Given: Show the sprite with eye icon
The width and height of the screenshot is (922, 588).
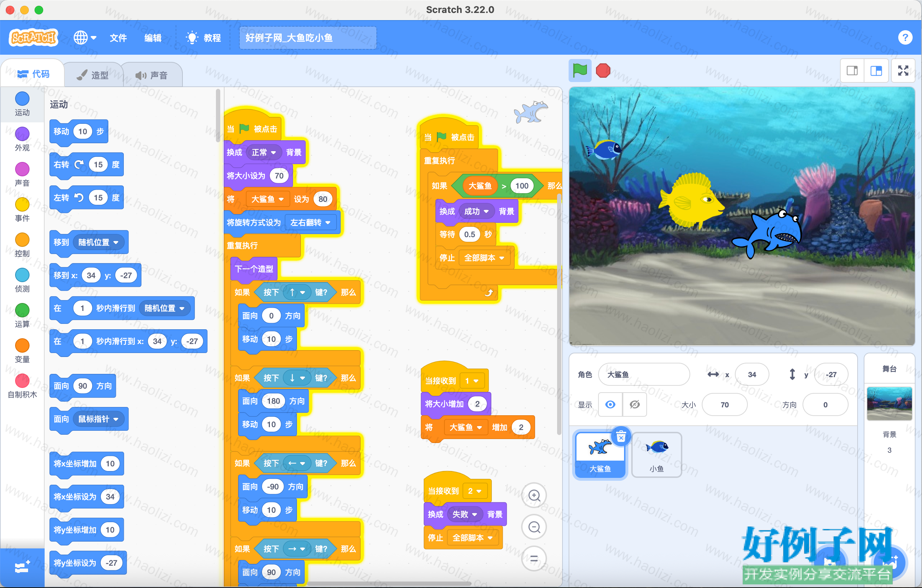Looking at the screenshot, I should 610,404.
